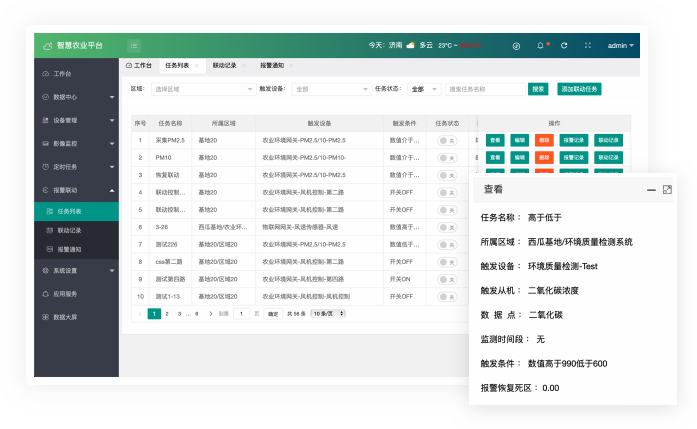Click the 应用服务 sidebar icon
This screenshot has width=697, height=429.
45,294
